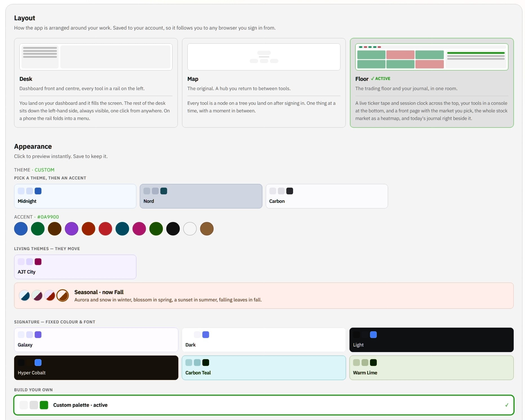Select the fall seasonal icon

point(63,295)
